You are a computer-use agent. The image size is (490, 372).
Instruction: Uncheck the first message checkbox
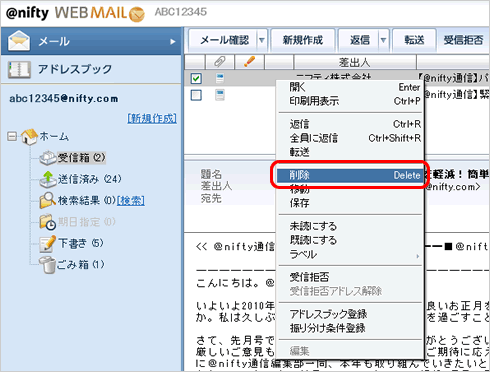coord(196,79)
